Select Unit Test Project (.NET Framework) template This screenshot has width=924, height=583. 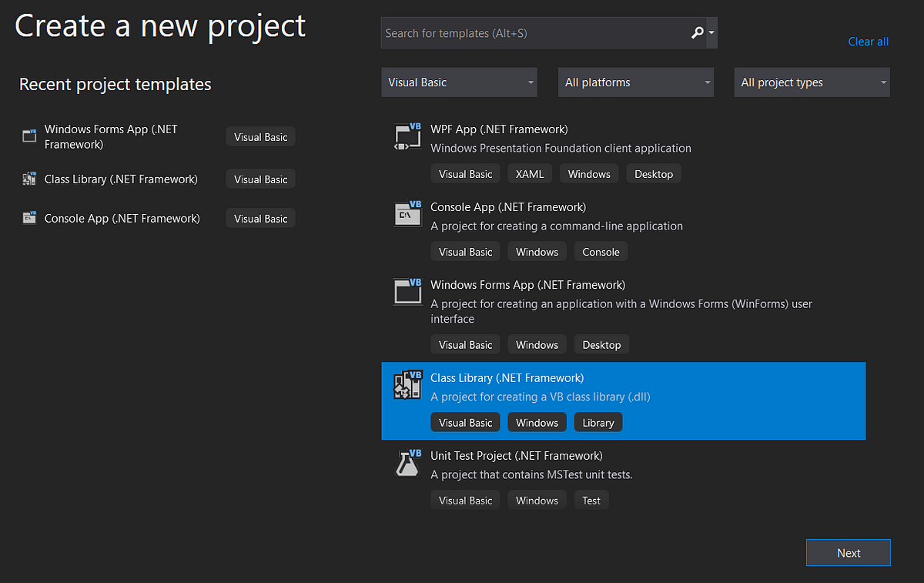point(624,478)
